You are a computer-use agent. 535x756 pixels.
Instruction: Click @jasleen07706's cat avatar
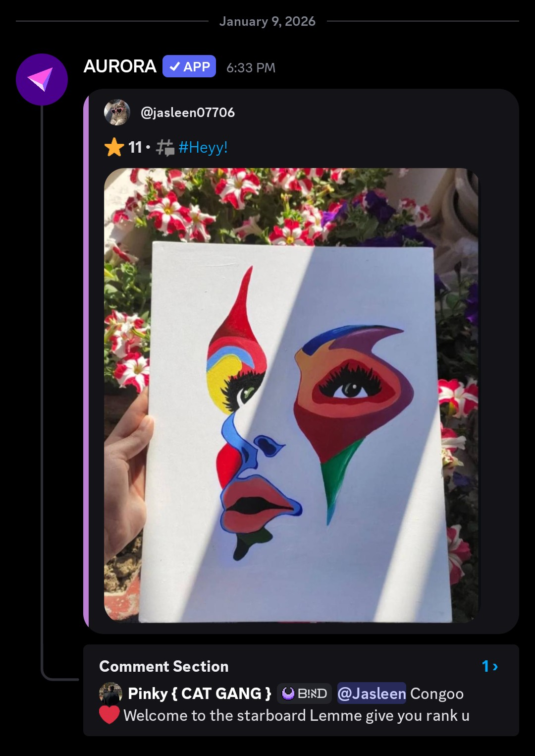coord(118,112)
